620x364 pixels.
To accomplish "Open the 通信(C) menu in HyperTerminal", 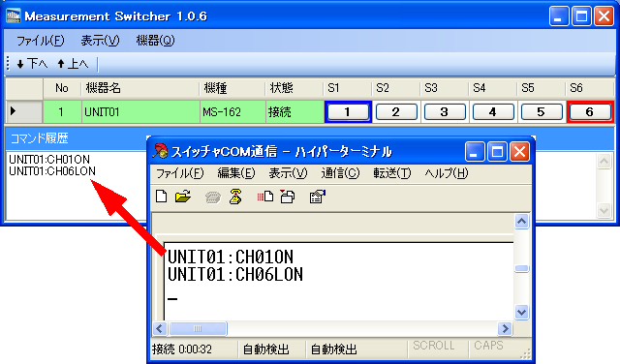I will 340,173.
